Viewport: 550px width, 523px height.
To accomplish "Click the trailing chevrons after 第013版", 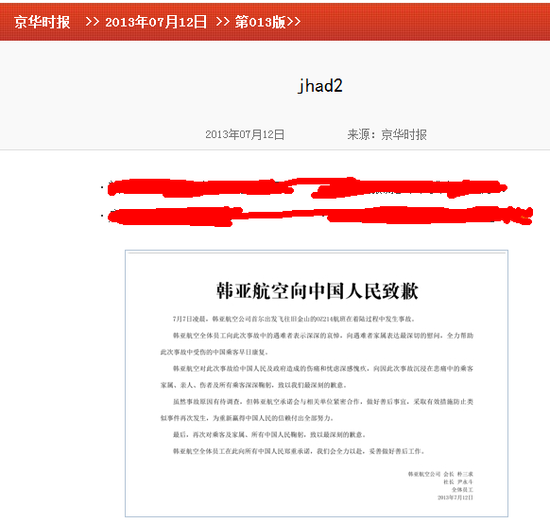I will [294, 22].
